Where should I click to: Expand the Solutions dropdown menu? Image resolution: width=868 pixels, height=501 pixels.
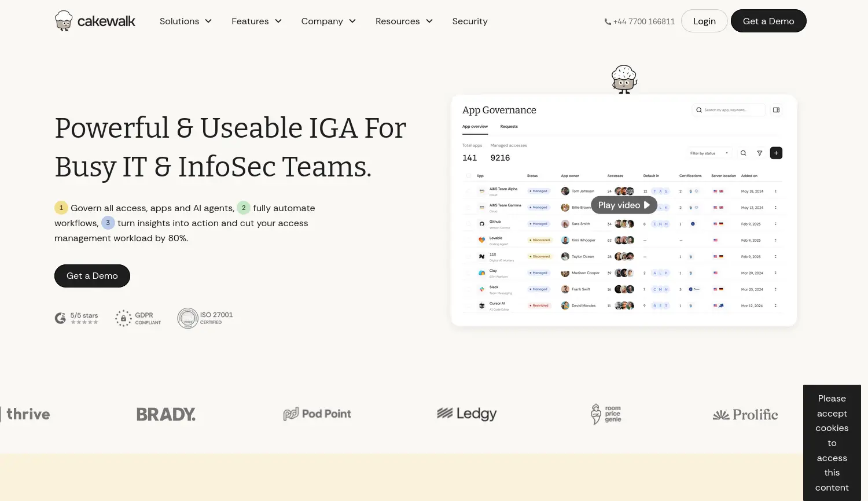(x=186, y=21)
